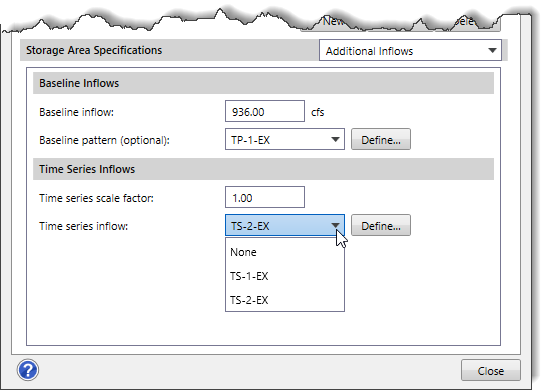
Task: Click the 'Baseline inflow:' label
Action: coord(76,112)
